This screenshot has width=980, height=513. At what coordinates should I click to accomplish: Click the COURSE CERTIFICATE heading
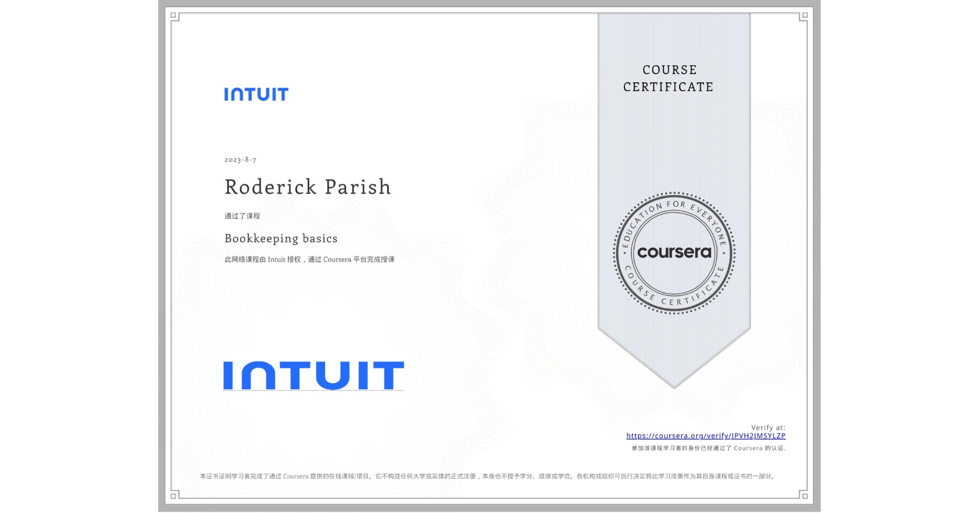[669, 78]
